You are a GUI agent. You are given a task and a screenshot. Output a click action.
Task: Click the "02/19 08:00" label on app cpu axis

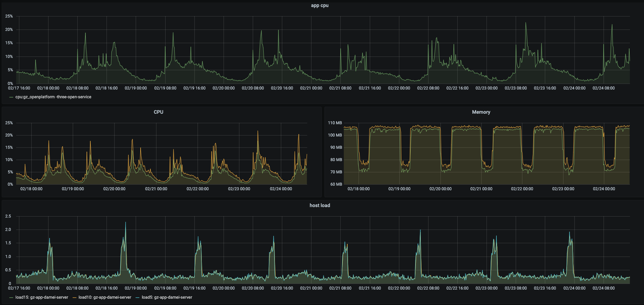[165, 88]
